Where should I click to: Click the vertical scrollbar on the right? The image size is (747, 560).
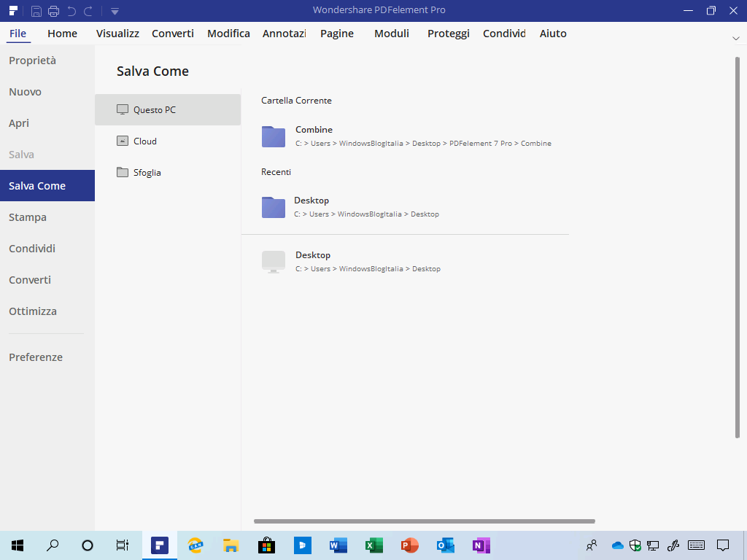pos(738,248)
